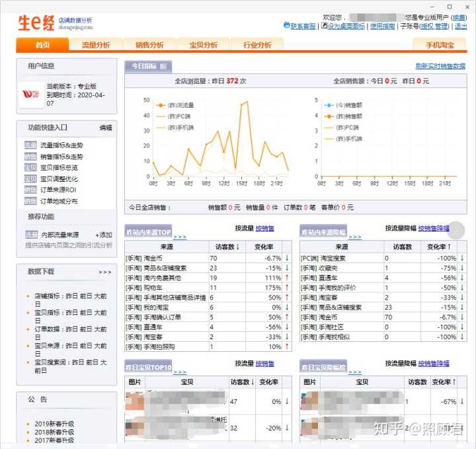Click the 设为桌面图标 desktop shortcut icon

click(x=323, y=26)
